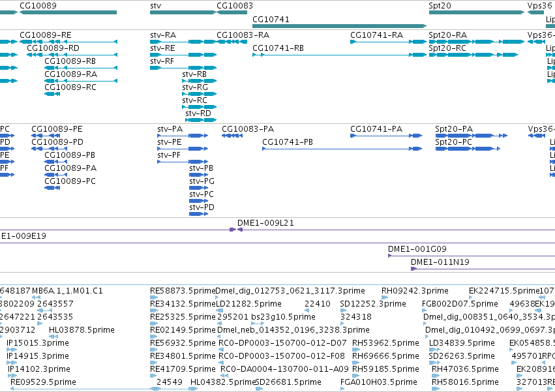Image resolution: width=555 pixels, height=392 pixels.
Task: Click the CG10741-RB transcript label
Action: (278, 48)
